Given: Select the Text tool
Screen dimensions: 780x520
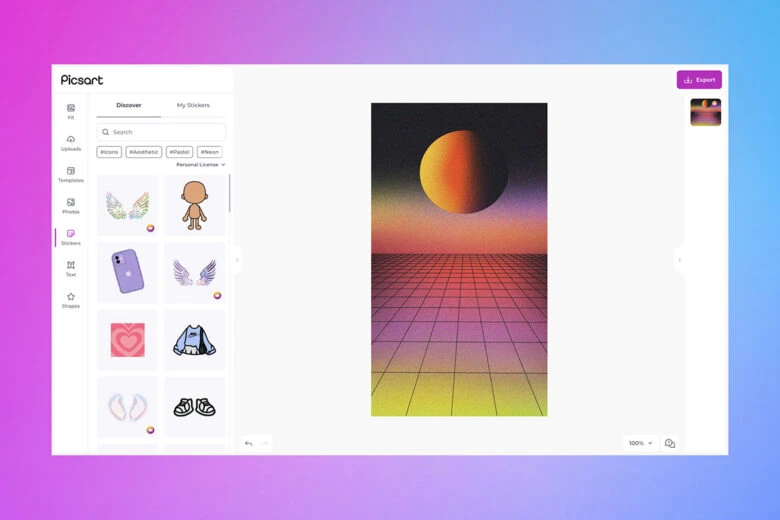Looking at the screenshot, I should (x=70, y=268).
